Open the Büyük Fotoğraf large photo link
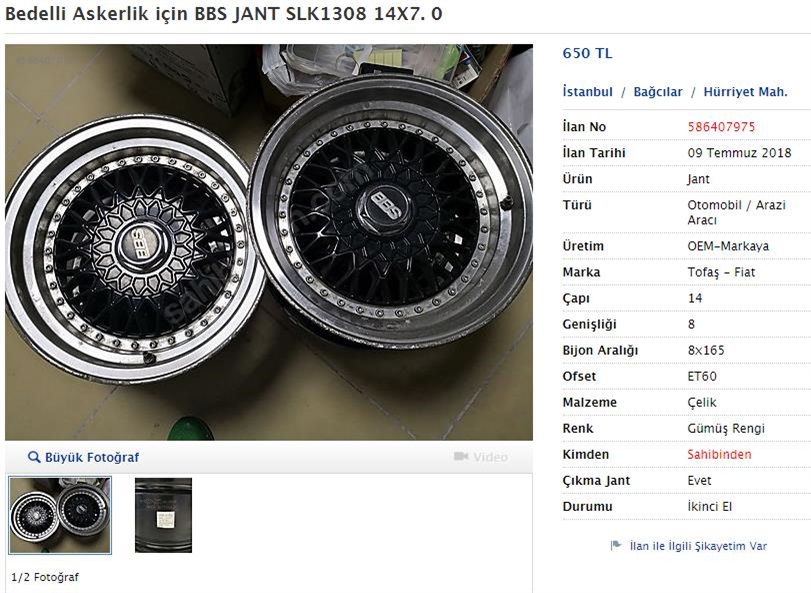The width and height of the screenshot is (811, 593). [92, 458]
